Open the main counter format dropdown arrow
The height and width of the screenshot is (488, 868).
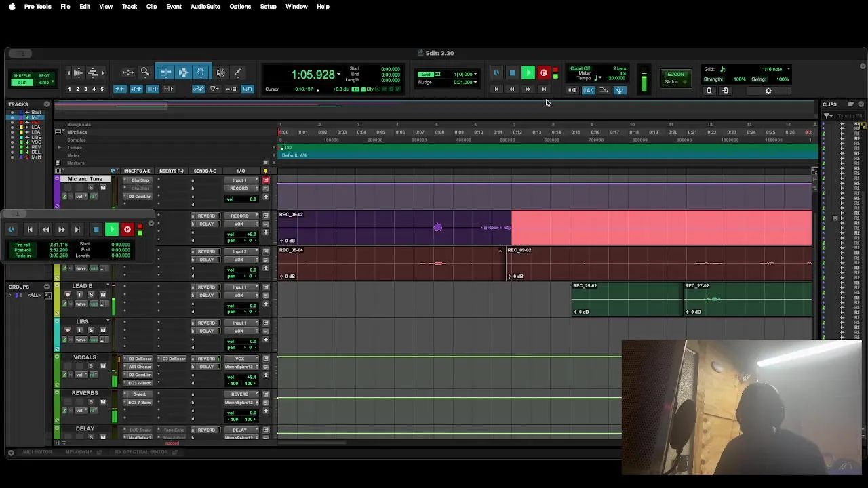[338, 73]
